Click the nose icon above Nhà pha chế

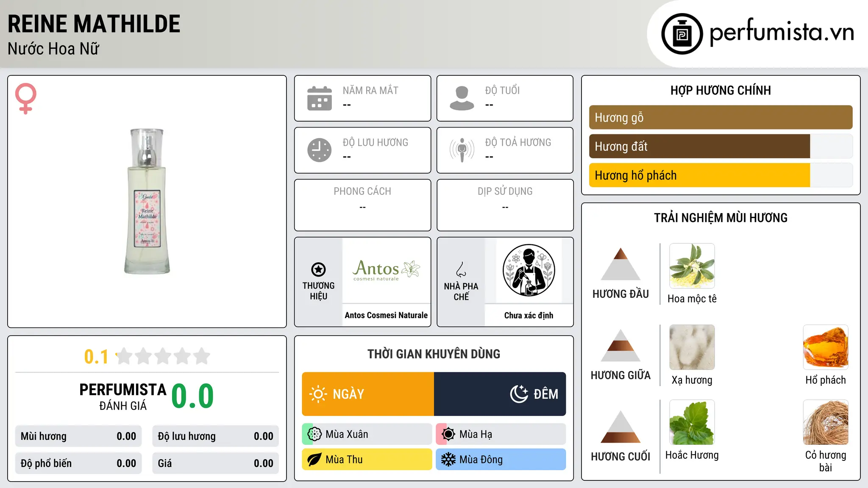coord(461,269)
